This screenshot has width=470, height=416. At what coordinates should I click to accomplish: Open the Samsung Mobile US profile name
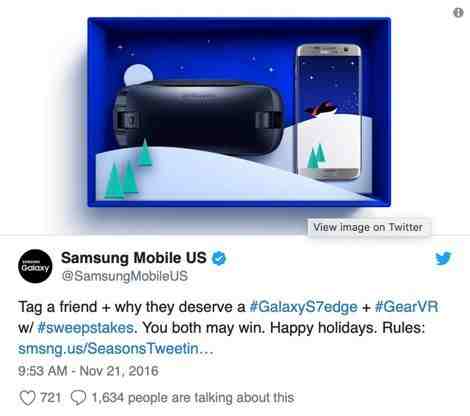(x=134, y=258)
